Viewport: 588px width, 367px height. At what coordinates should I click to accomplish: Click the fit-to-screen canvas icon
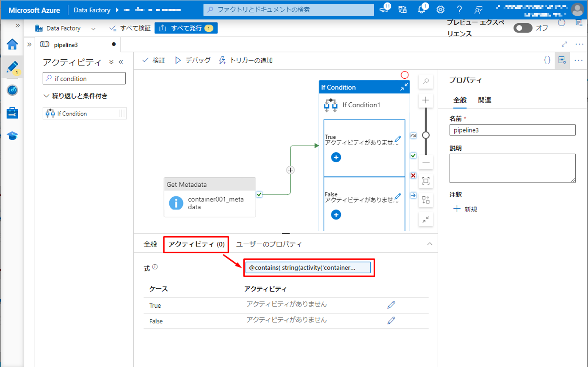point(426,181)
